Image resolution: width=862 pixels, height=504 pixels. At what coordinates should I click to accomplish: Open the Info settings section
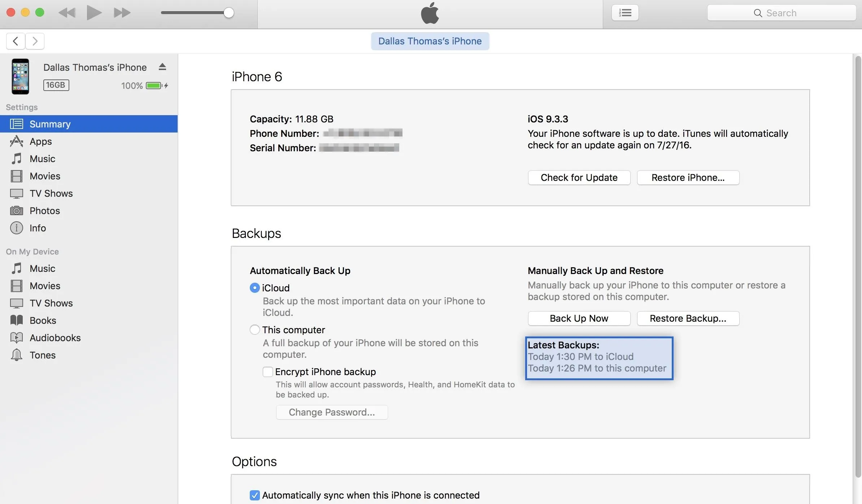pyautogui.click(x=89, y=228)
